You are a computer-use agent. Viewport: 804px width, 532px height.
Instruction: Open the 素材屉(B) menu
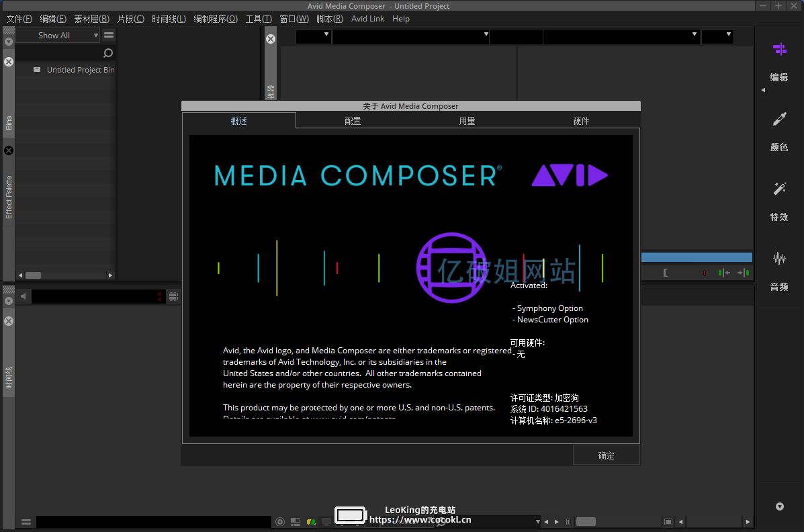[x=92, y=19]
